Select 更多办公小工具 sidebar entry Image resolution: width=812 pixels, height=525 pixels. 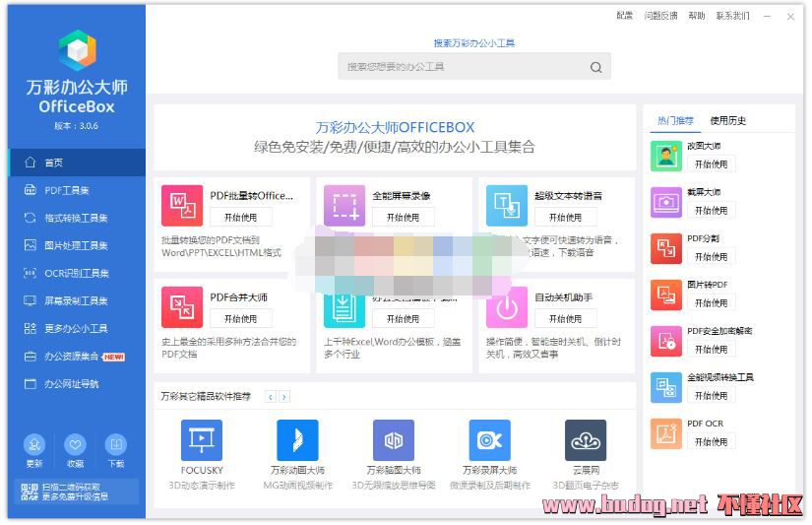coord(77,329)
